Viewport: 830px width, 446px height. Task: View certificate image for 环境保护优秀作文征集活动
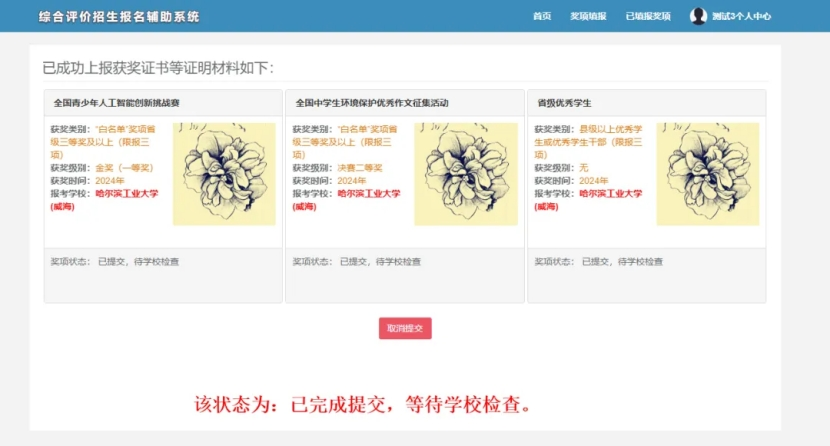466,174
